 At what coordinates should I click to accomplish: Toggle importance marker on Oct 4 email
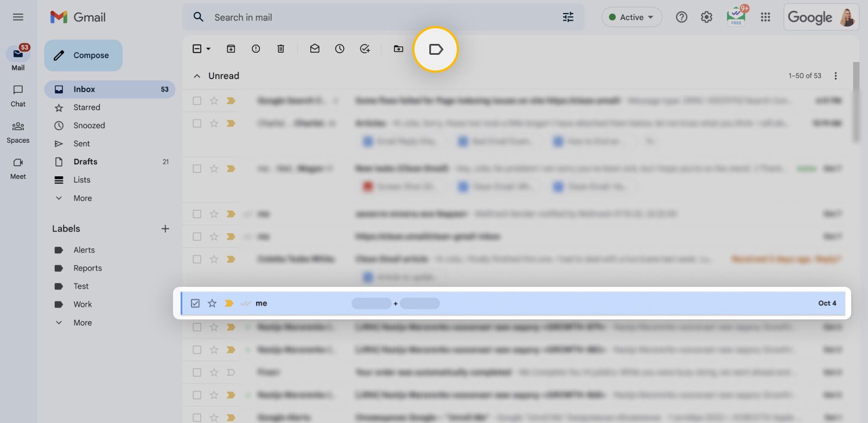(x=229, y=303)
